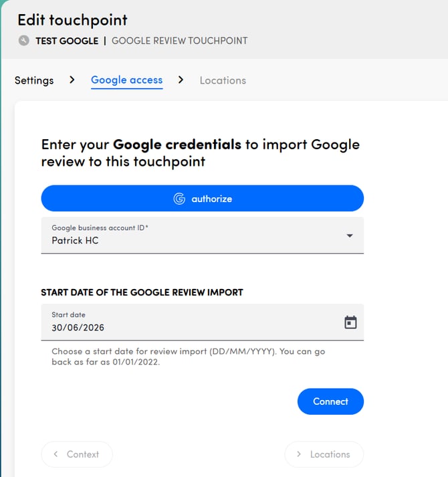
Task: Click the START DATE OF THE GOOGLE REVIEW IMPORT heading
Action: pos(142,292)
